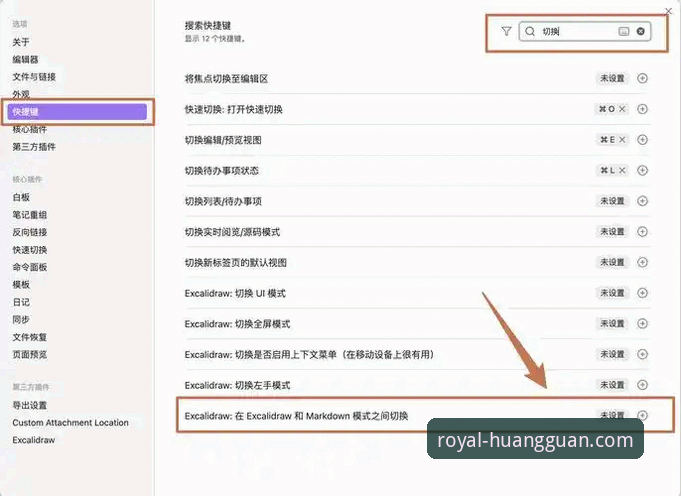Add hotkey for Excalidraw 切换是否启用上下文菜单
Image resolution: width=681 pixels, height=496 pixels.
642,354
